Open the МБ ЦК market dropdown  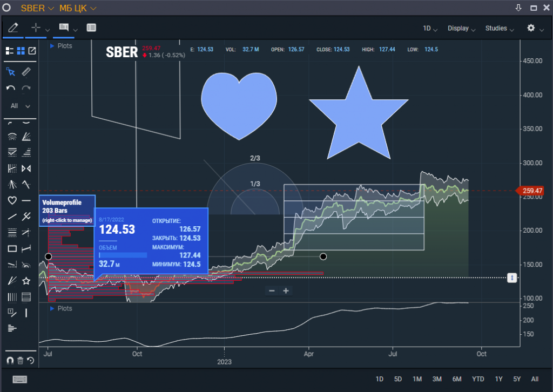(78, 8)
